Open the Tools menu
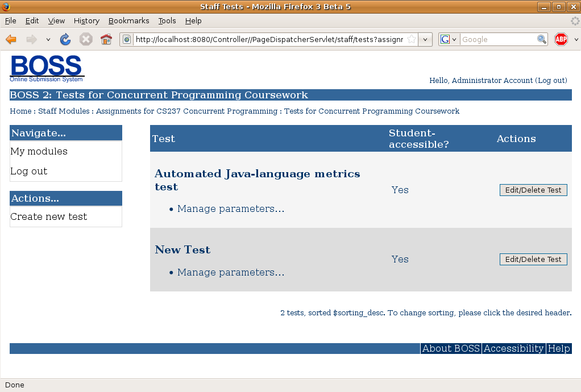Image resolution: width=581 pixels, height=392 pixels. click(167, 20)
